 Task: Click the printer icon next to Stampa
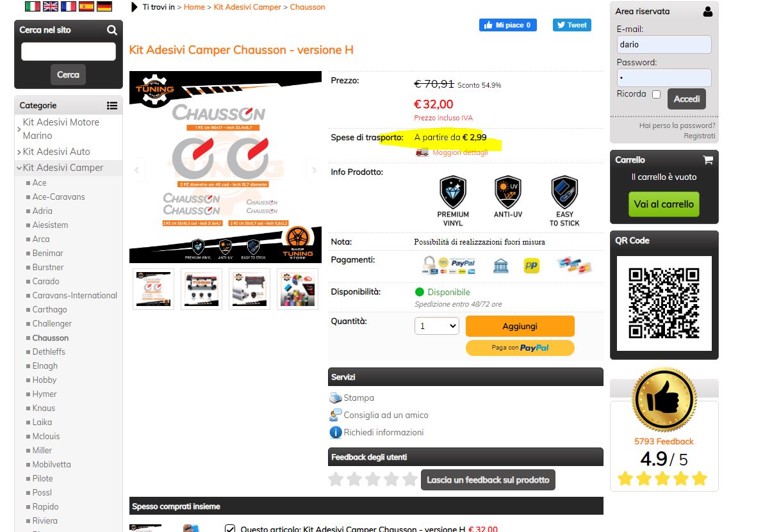336,398
